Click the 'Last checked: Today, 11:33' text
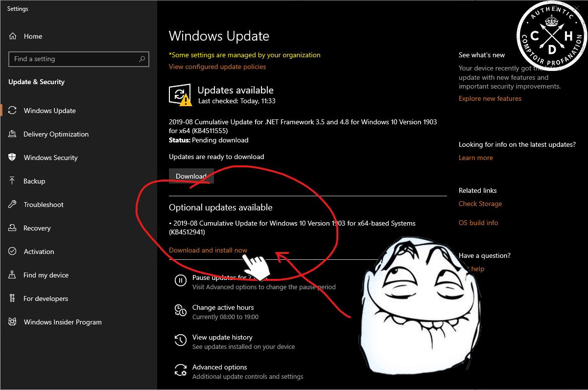 (237, 101)
